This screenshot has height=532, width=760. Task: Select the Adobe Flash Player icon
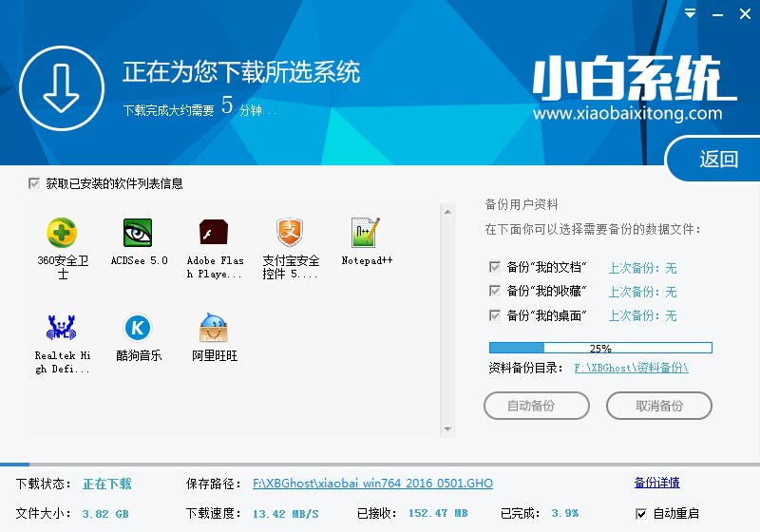point(214,233)
